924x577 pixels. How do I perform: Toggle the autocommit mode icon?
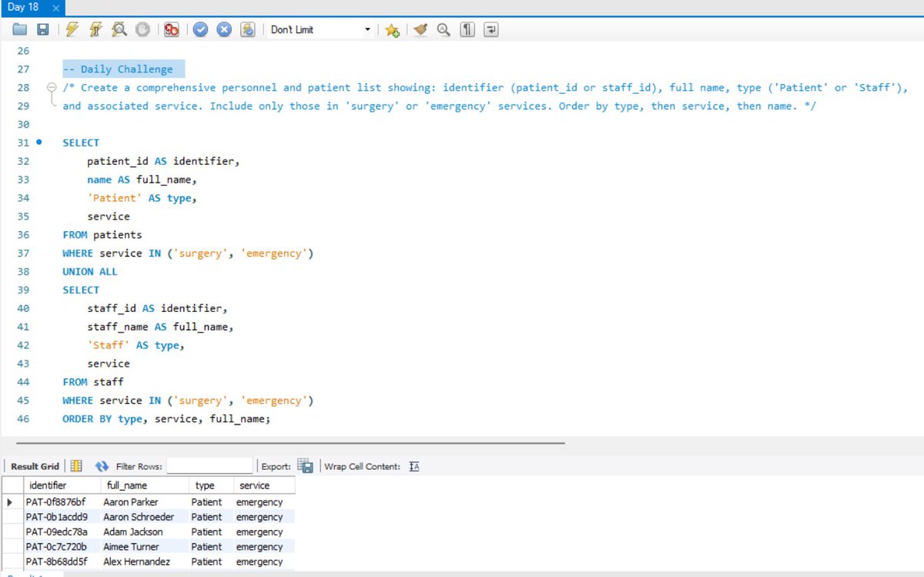[x=248, y=30]
